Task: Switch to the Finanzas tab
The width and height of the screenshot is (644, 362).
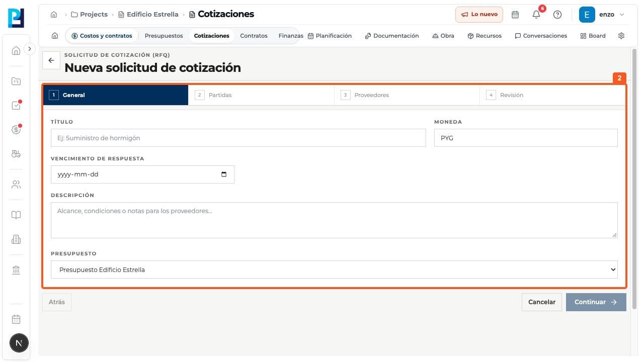Action: pos(290,36)
